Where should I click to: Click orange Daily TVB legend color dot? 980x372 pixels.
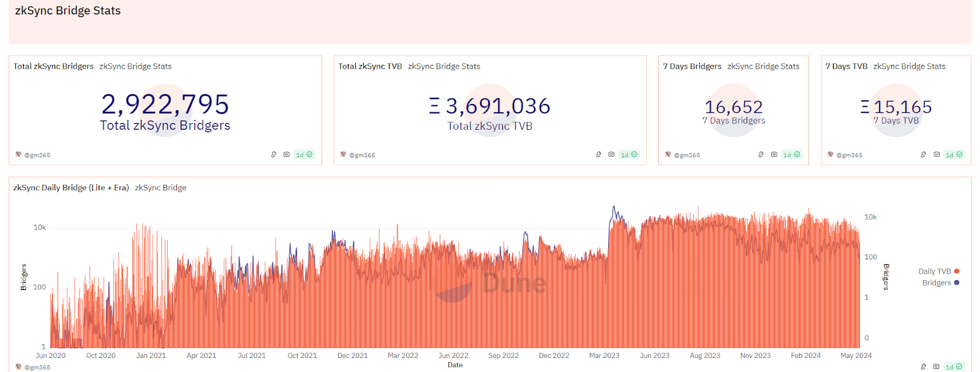pos(957,272)
